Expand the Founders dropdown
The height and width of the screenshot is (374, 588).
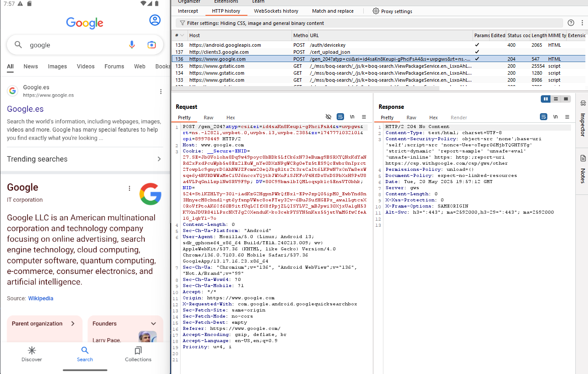[x=153, y=323]
